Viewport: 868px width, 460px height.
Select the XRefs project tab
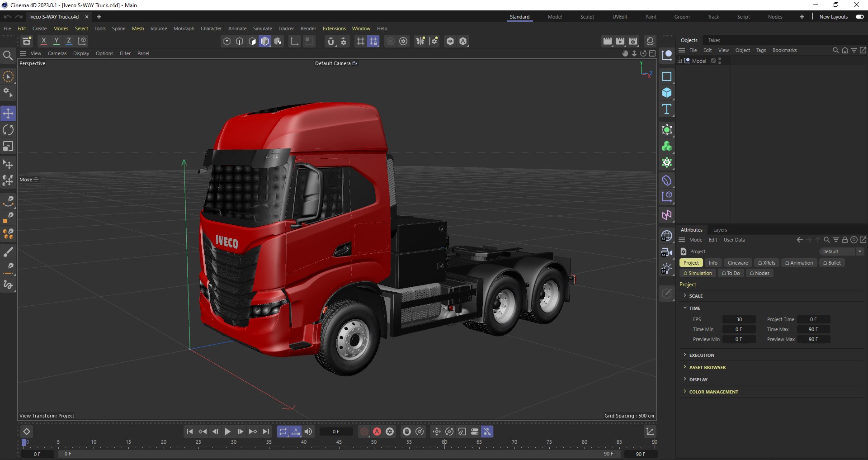[x=767, y=263]
